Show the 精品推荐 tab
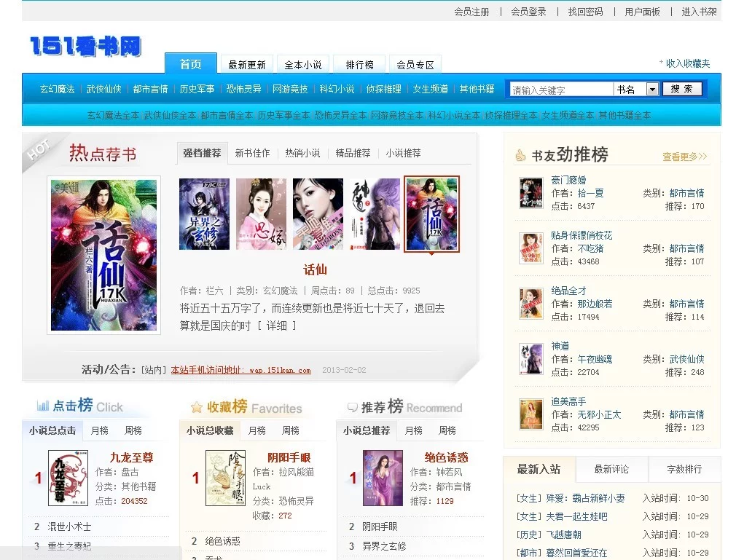The height and width of the screenshot is (560, 736). click(x=353, y=154)
